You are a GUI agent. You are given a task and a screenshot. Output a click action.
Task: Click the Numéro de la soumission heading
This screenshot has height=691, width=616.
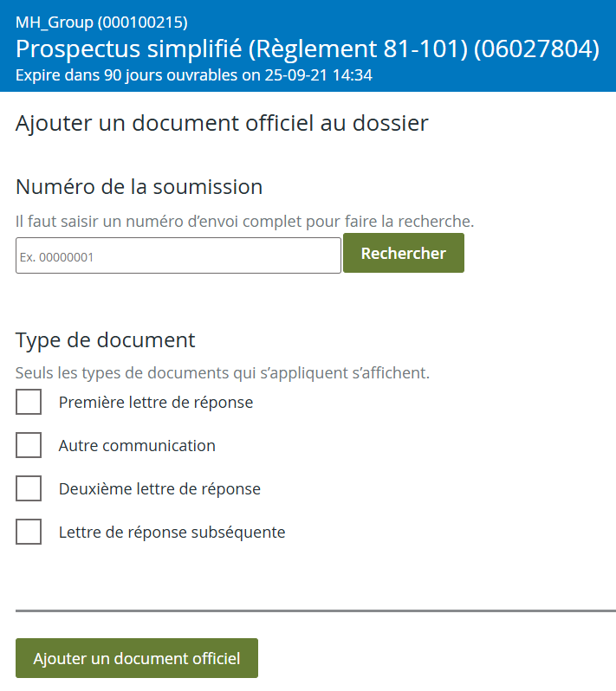139,187
